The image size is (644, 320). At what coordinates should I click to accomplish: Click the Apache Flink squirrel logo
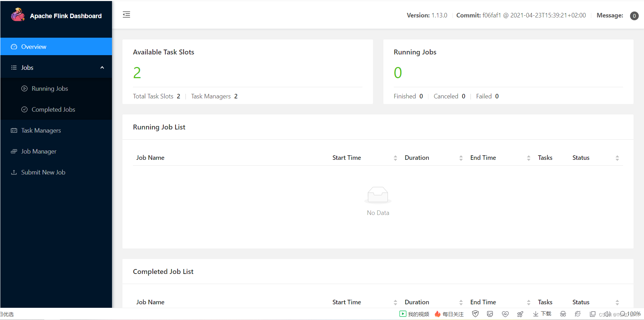[18, 15]
